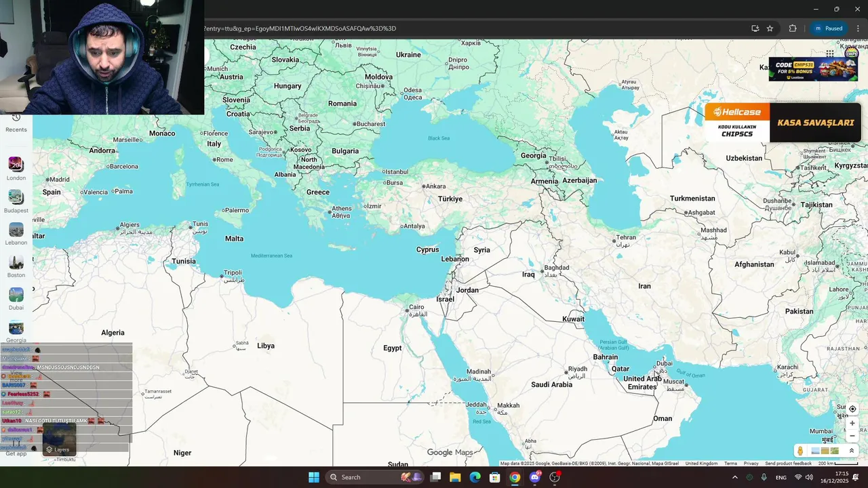Click the Iran country label
This screenshot has width=868, height=488.
pos(644,286)
